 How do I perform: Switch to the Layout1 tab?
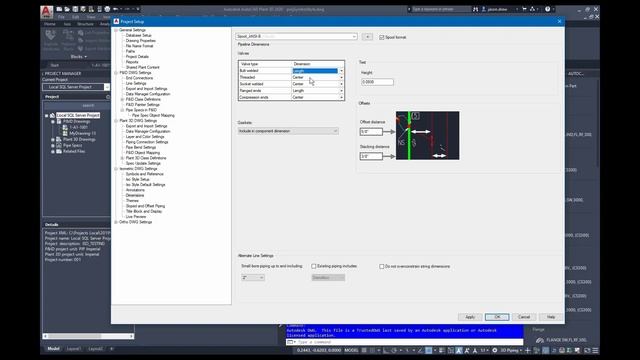73,349
